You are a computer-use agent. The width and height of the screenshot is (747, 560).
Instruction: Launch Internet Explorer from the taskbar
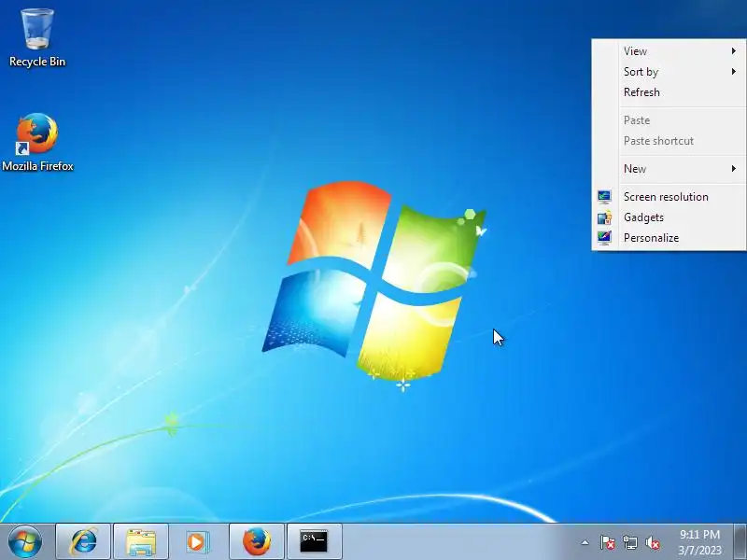click(x=83, y=541)
